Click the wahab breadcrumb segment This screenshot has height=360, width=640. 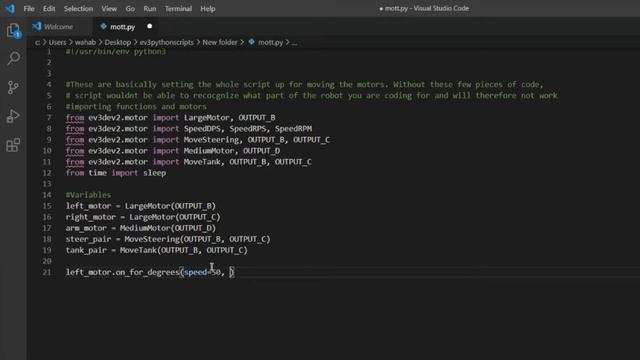(x=85, y=42)
